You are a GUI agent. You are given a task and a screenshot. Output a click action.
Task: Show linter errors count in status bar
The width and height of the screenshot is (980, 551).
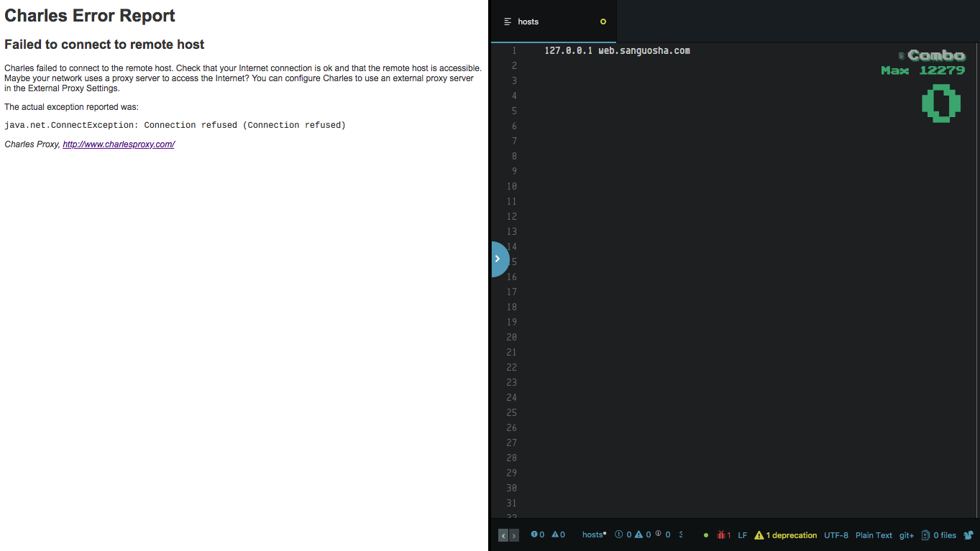[x=538, y=534]
